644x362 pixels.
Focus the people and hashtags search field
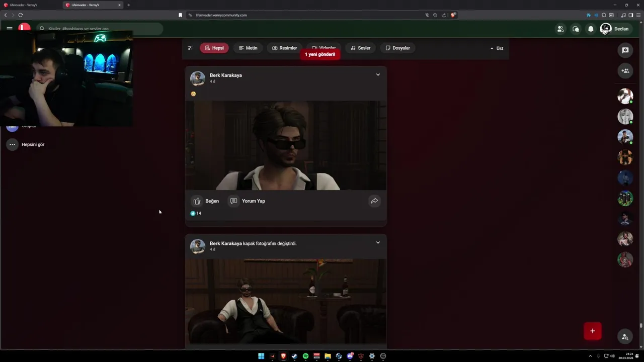pyautogui.click(x=100, y=29)
